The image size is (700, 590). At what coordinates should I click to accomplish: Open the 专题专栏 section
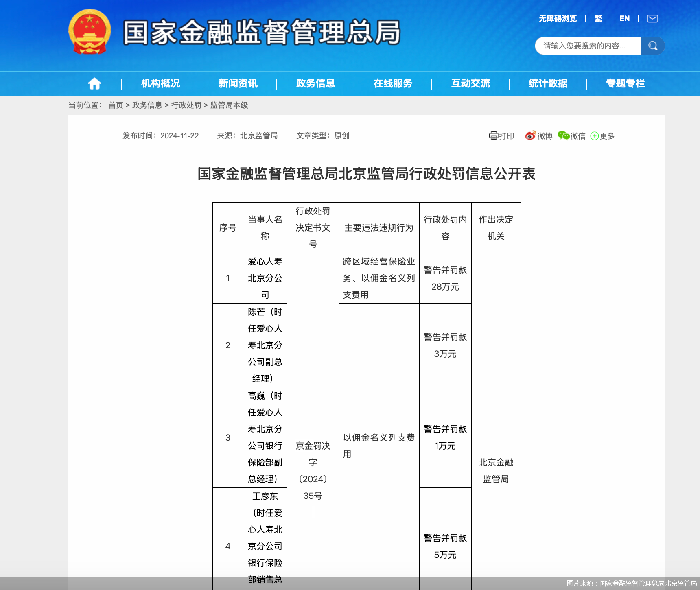[626, 83]
